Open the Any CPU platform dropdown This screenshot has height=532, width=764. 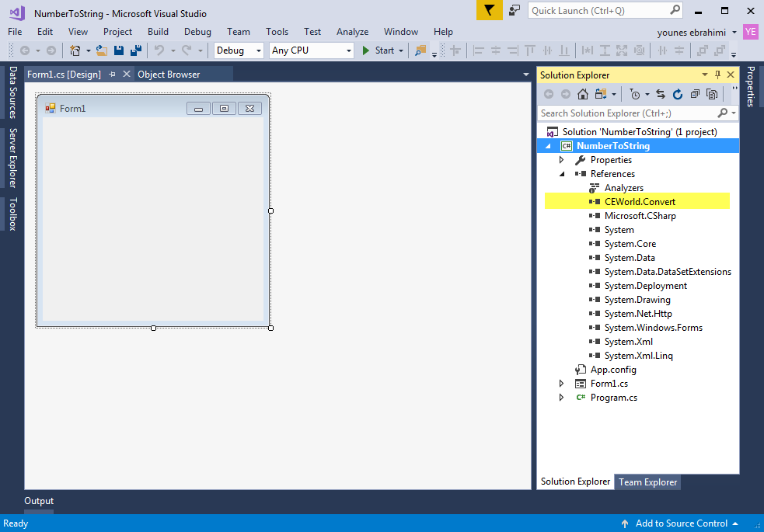[311, 50]
